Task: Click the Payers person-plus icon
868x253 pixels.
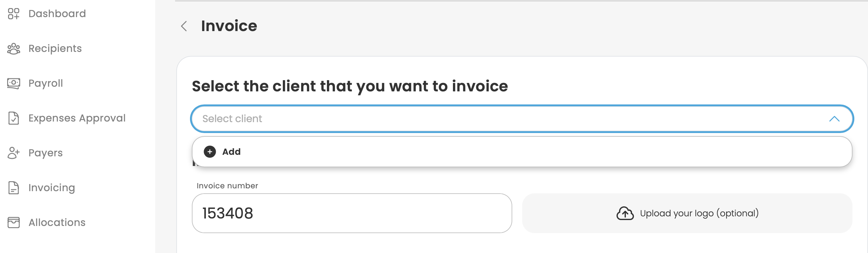Action: tap(13, 153)
